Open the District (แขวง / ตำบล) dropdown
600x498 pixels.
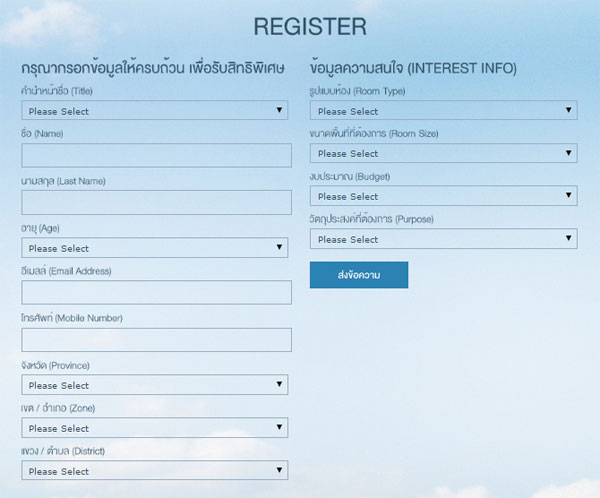155,471
